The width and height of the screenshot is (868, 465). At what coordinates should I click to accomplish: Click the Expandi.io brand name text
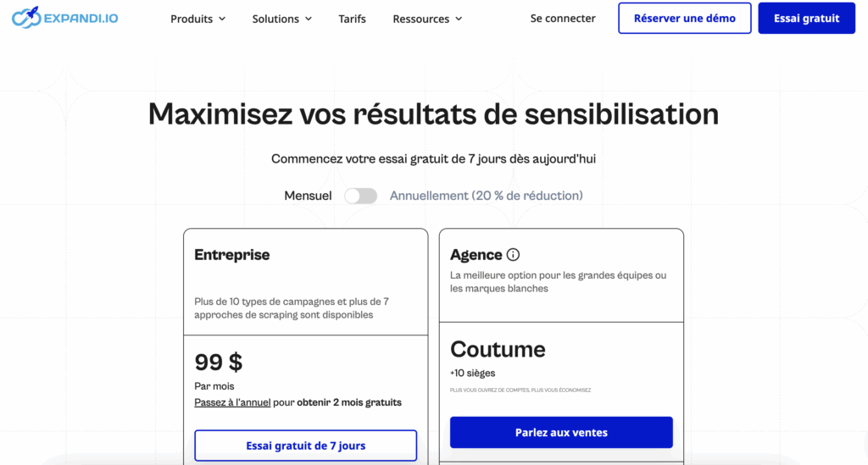pyautogui.click(x=81, y=17)
